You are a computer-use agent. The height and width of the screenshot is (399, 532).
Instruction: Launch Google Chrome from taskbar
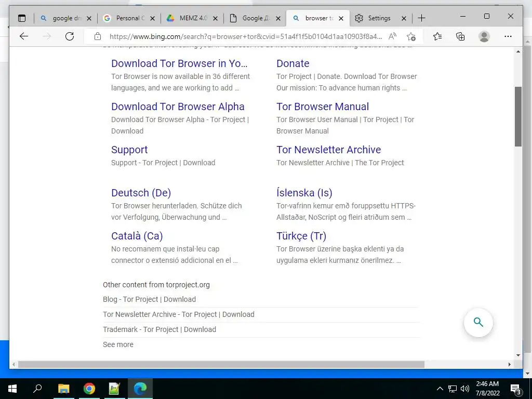(89, 389)
